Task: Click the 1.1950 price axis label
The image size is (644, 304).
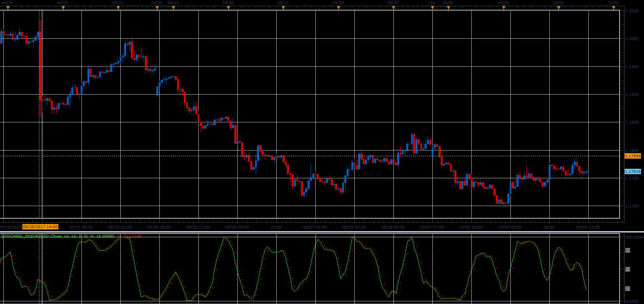Action: pyautogui.click(x=632, y=67)
